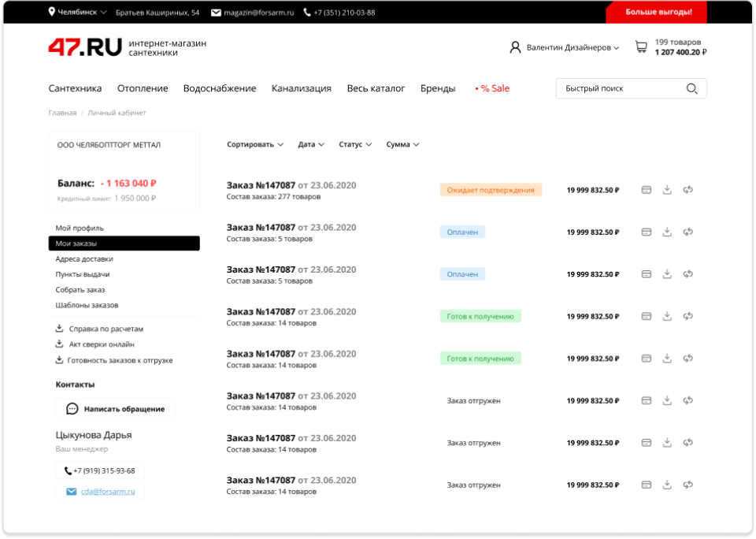The width and height of the screenshot is (756, 539).
Task: Click the shopping cart icon
Action: [x=641, y=47]
